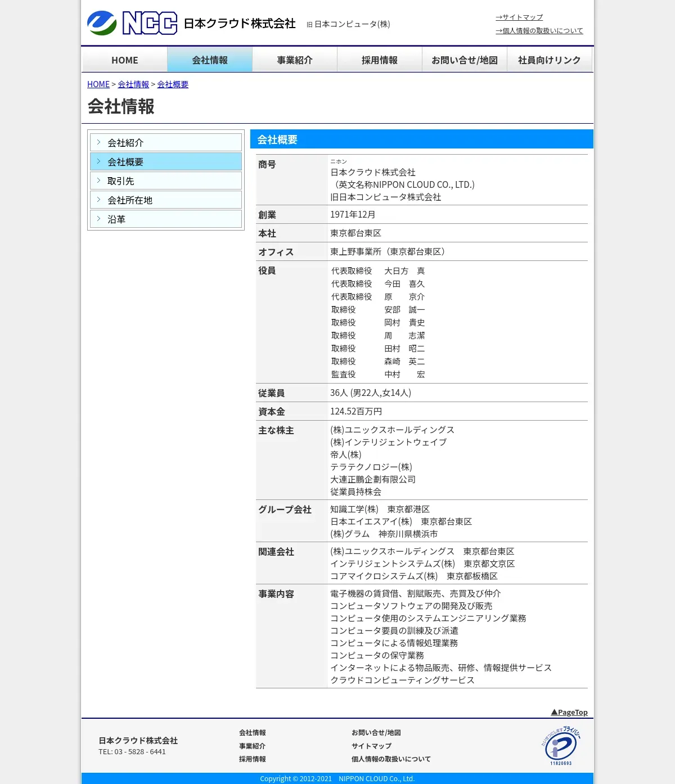Viewport: 675px width, 784px height.
Task: Click the 代表取締役 大日方 真 row
Action: (378, 271)
